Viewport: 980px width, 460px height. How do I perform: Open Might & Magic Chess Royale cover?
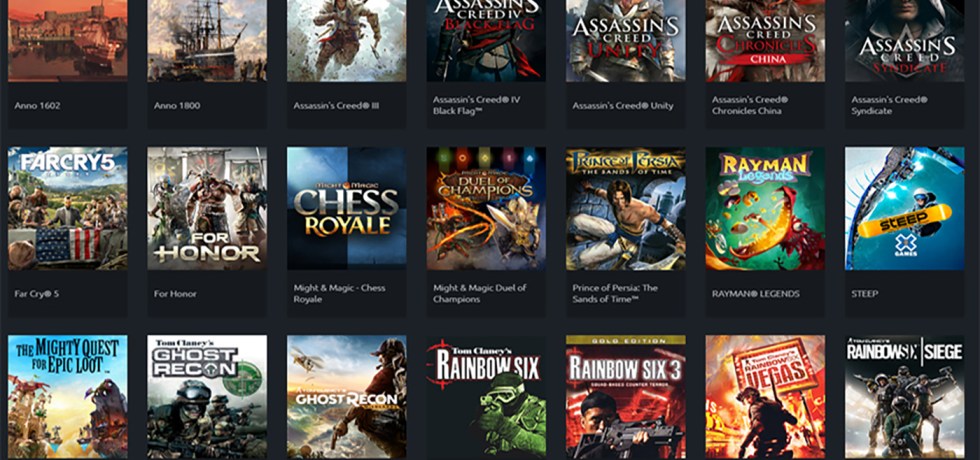[346, 208]
